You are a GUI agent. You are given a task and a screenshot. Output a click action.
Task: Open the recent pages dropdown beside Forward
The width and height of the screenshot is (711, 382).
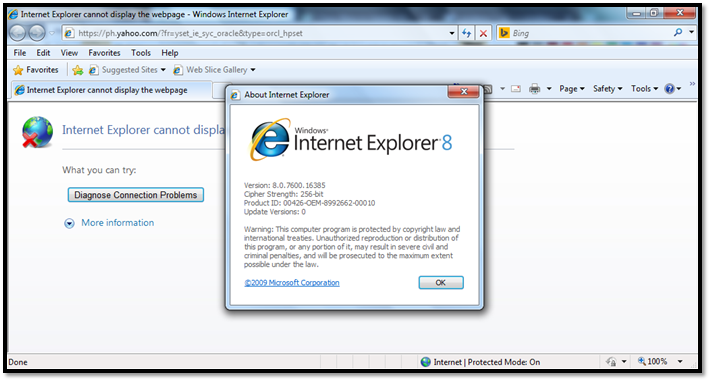[x=52, y=33]
